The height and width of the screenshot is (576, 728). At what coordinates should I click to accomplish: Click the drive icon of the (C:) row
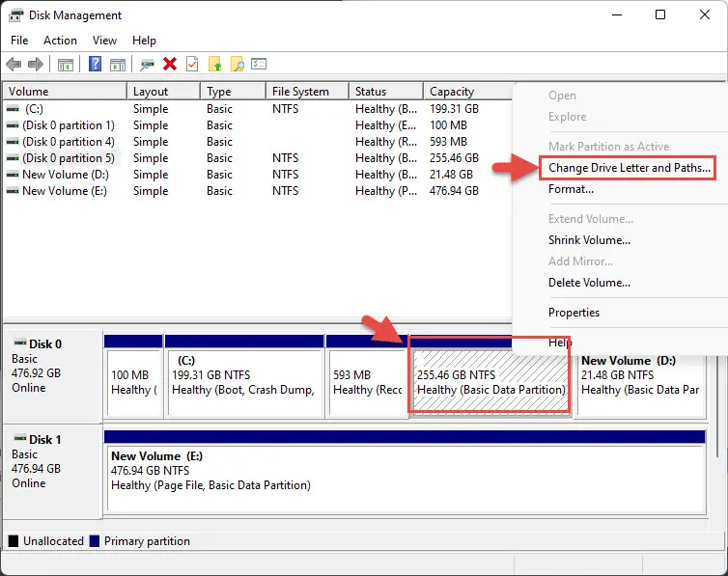point(13,108)
